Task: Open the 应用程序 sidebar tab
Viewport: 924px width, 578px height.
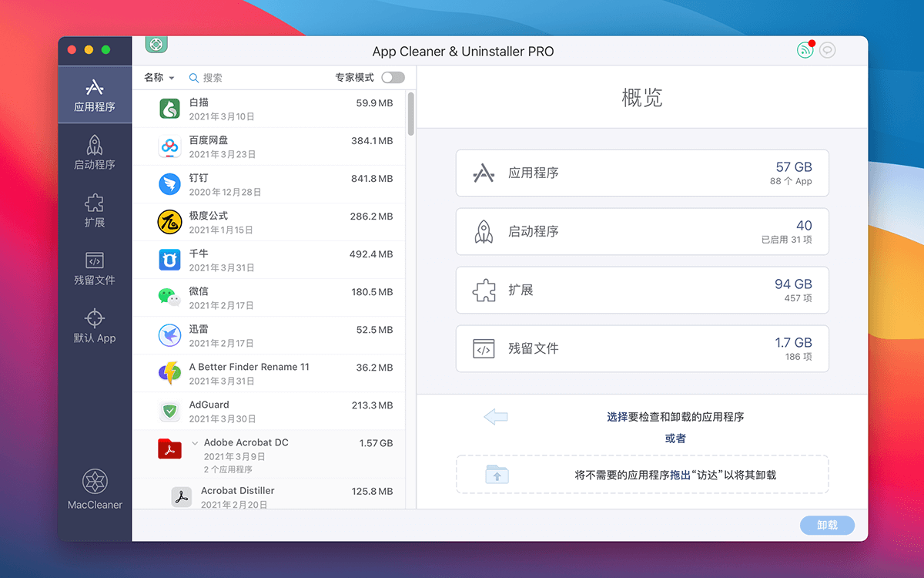Action: [95, 95]
